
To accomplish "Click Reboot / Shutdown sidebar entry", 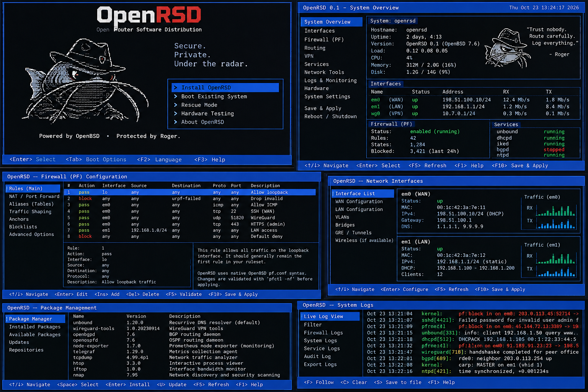I will pyautogui.click(x=330, y=116).
